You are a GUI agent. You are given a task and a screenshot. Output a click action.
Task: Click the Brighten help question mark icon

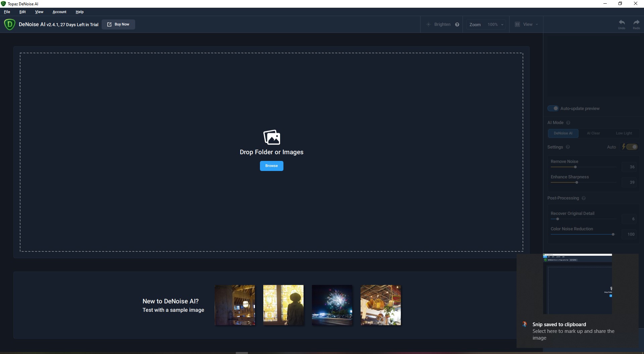tap(457, 24)
